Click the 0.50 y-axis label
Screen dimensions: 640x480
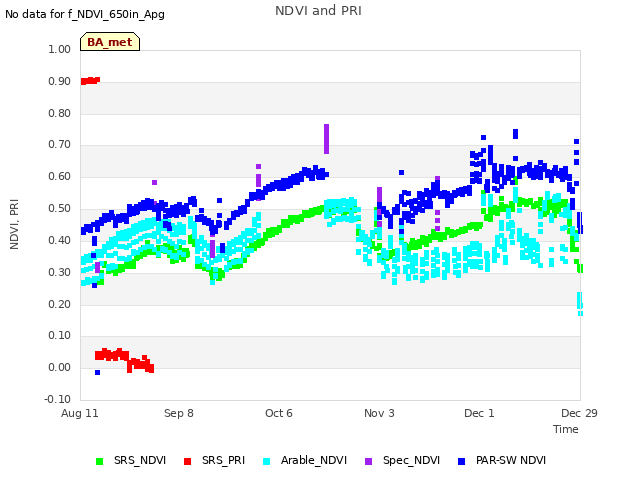tap(60, 209)
